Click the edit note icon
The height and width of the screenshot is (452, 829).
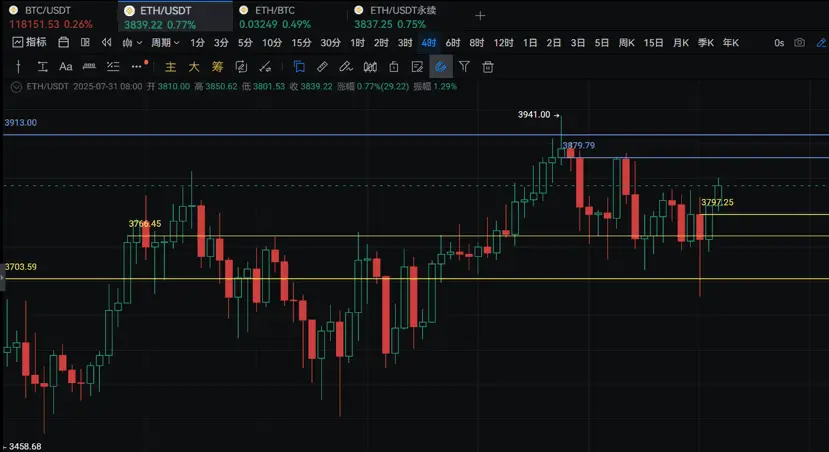point(417,67)
